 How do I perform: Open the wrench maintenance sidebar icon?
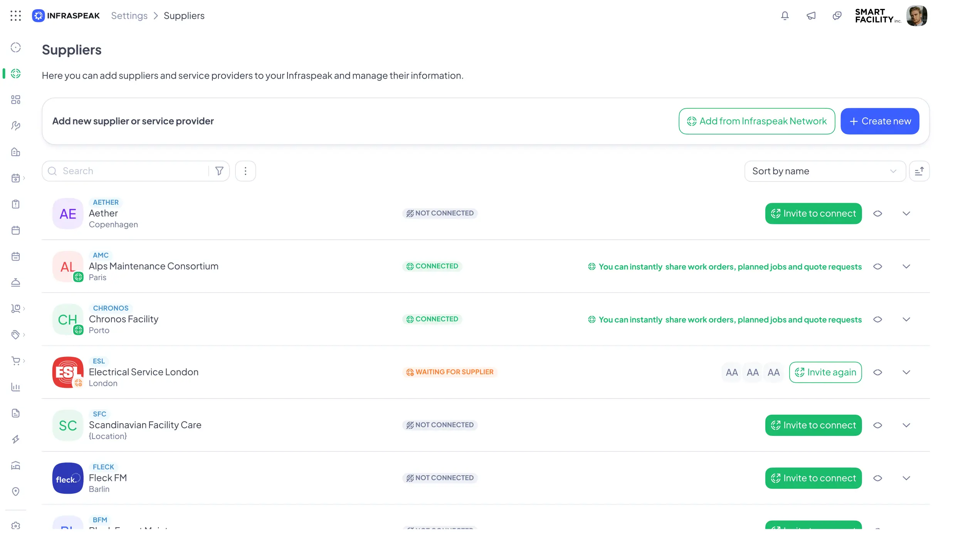(x=16, y=126)
